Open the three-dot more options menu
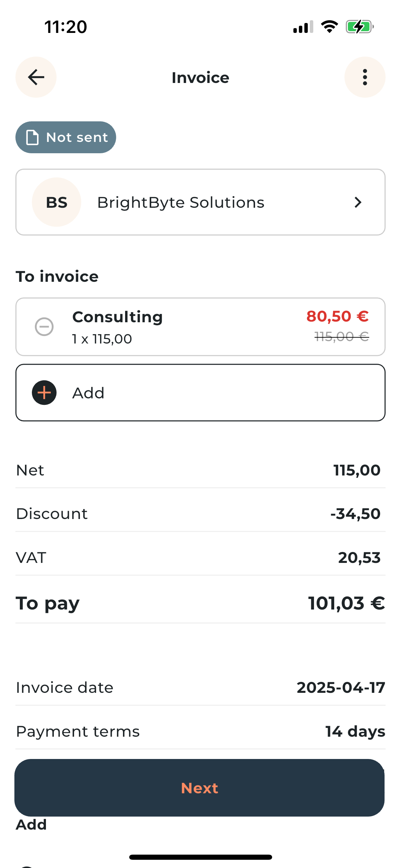The width and height of the screenshot is (401, 868). 365,77
